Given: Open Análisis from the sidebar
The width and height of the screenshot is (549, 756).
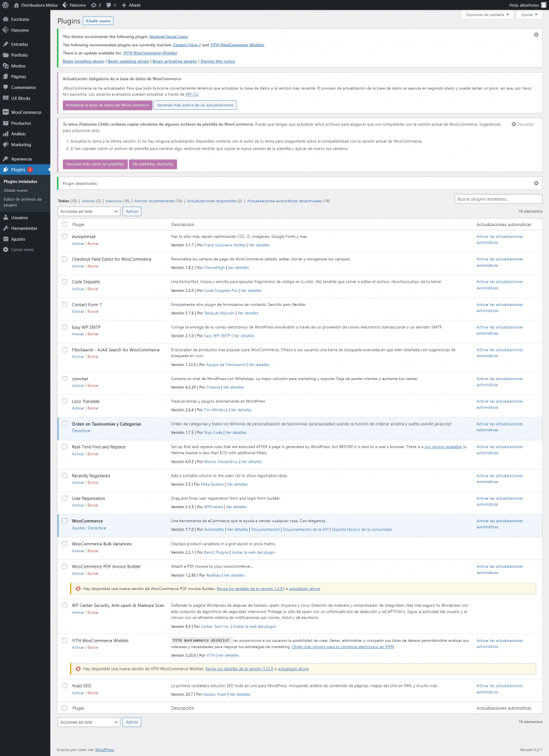Looking at the screenshot, I should pos(18,134).
